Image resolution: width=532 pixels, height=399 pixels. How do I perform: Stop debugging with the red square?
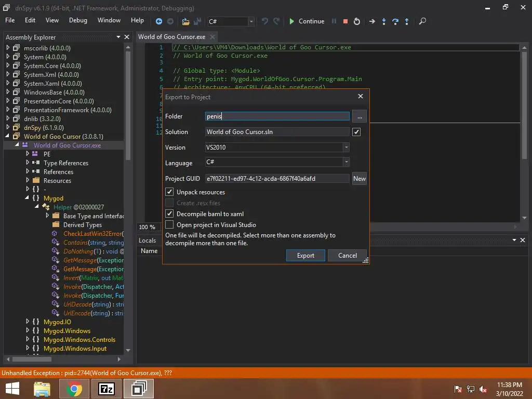(345, 21)
